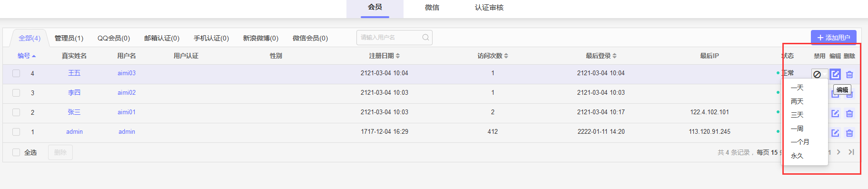Check the 全选 select-all checkbox
Viewport: 868px width, 189px height.
point(16,152)
